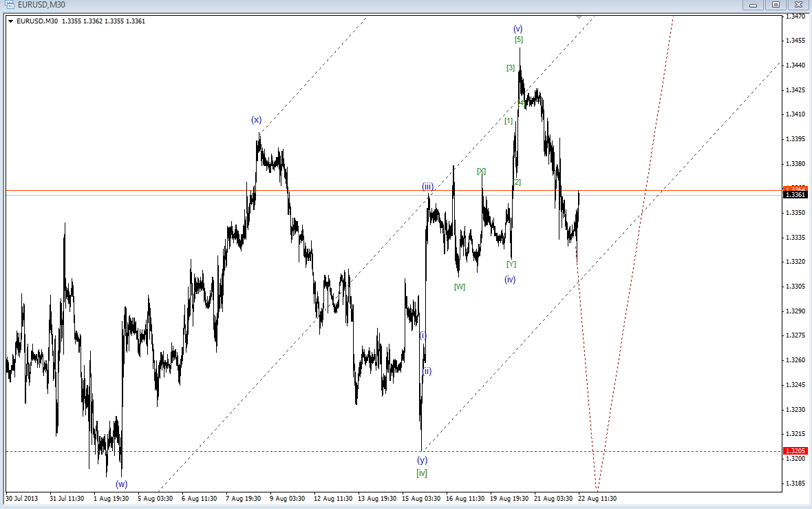Select the 1.3361 current price tag

(x=795, y=194)
